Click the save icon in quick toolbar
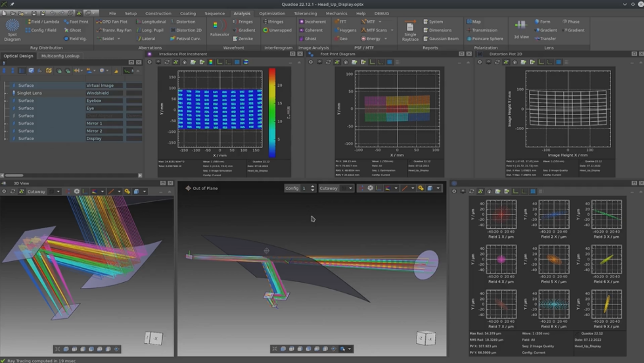The image size is (644, 363). point(34,13)
